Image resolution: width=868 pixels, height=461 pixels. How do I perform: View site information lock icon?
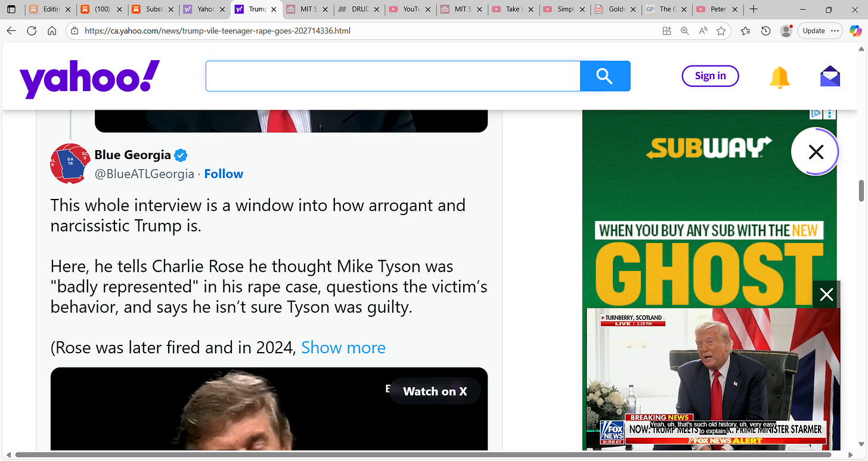75,30
